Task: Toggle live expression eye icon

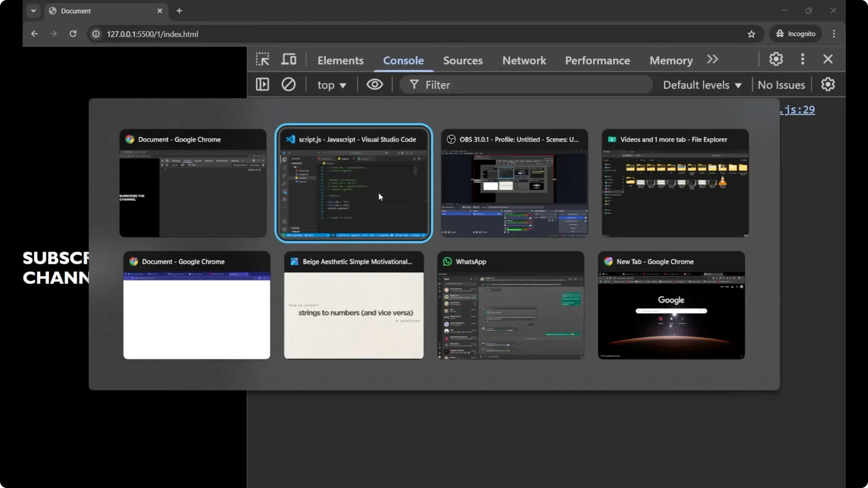Action: pos(374,84)
